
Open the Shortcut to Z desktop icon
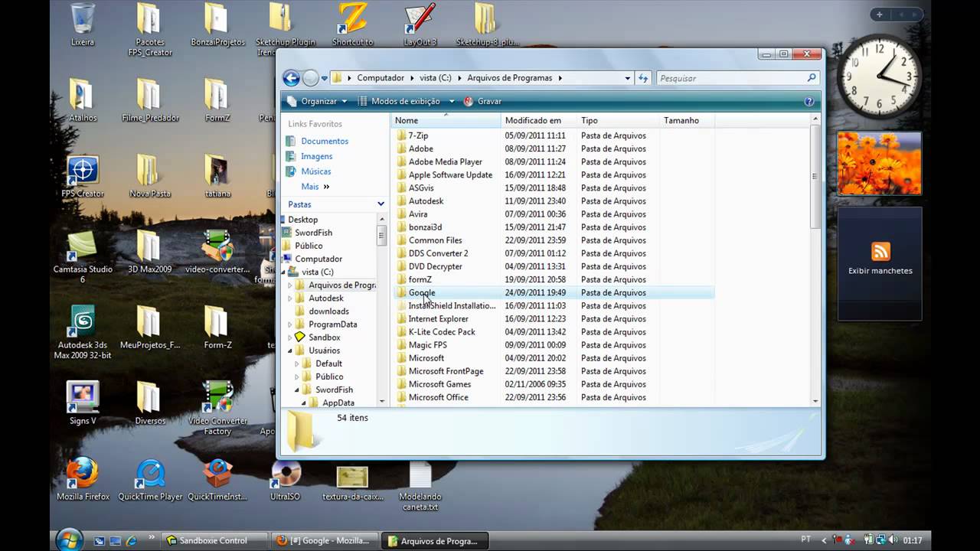353,24
